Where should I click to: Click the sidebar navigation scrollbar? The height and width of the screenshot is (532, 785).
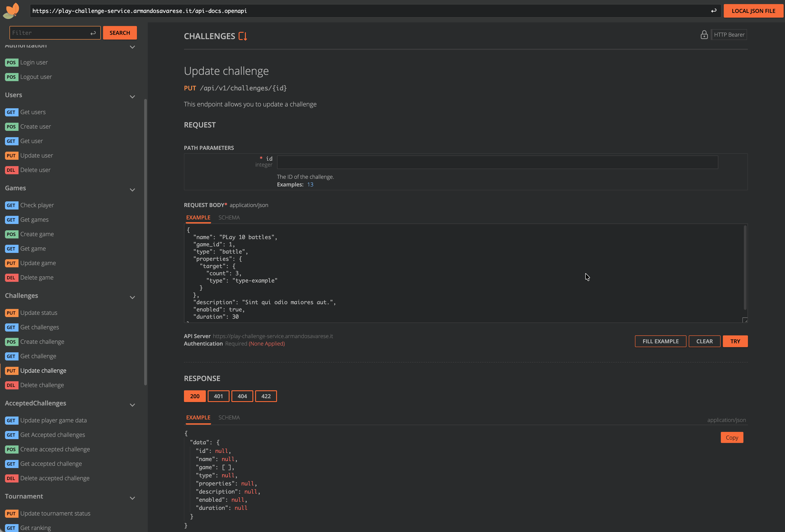pyautogui.click(x=146, y=242)
